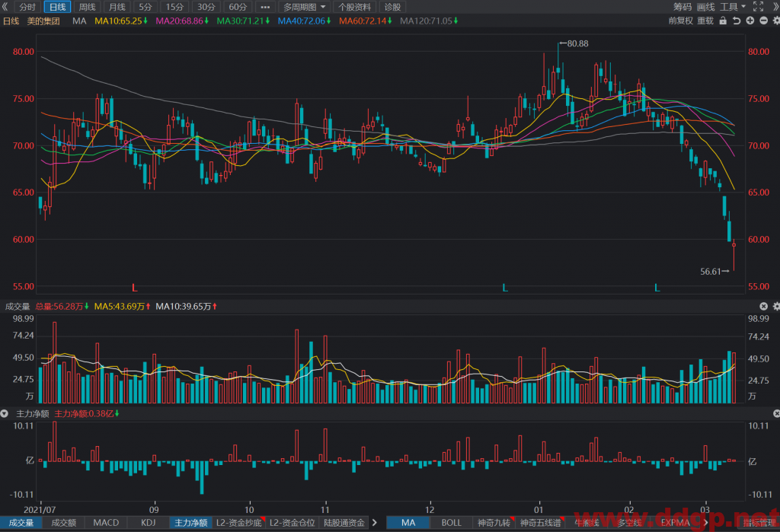Click the 56.61 low price label
Viewport: 780px width, 532px height.
tap(711, 272)
